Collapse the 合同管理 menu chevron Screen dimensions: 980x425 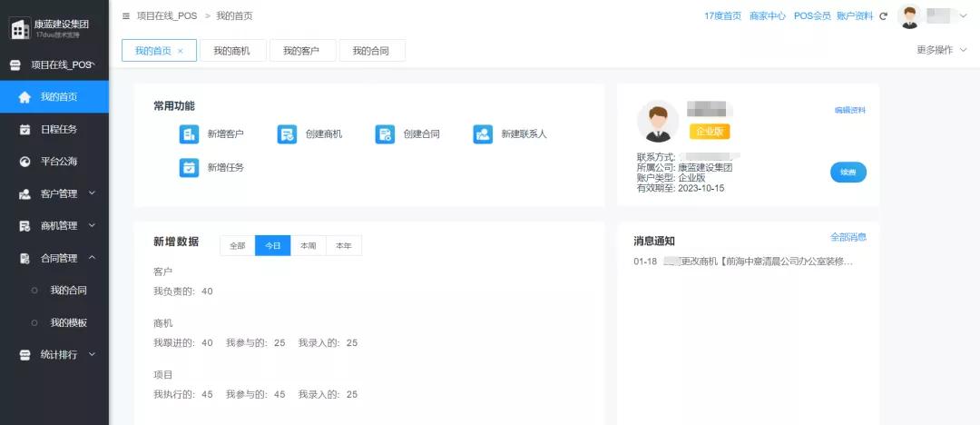(x=92, y=257)
